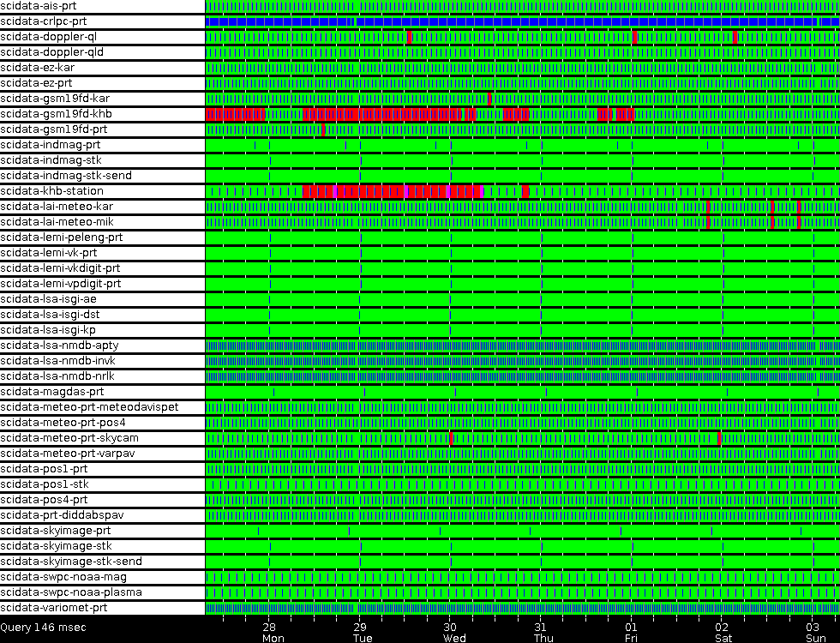Click scidata-lemi-vk-prt label

tap(49, 253)
